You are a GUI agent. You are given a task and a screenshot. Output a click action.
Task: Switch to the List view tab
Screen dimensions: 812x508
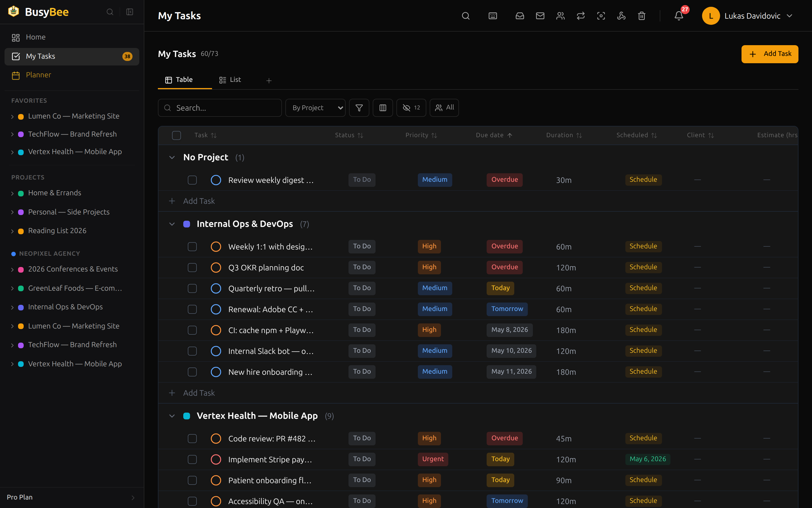tap(230, 80)
